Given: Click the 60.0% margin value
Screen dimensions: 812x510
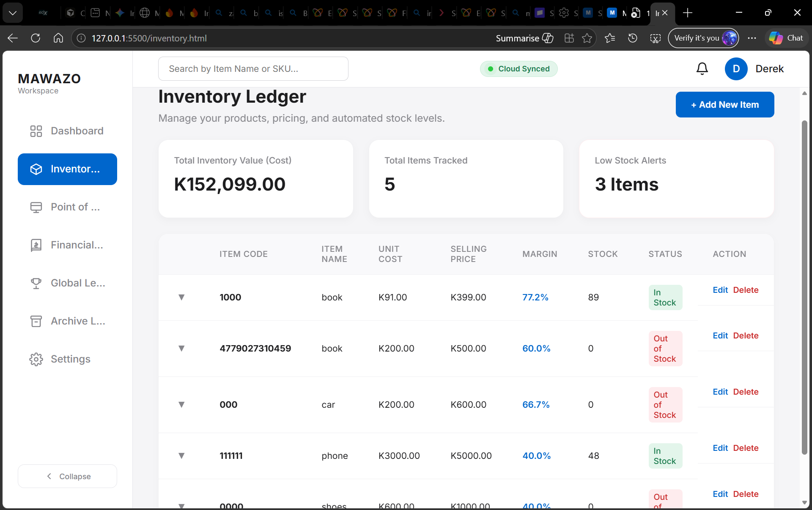Looking at the screenshot, I should pyautogui.click(x=536, y=349).
